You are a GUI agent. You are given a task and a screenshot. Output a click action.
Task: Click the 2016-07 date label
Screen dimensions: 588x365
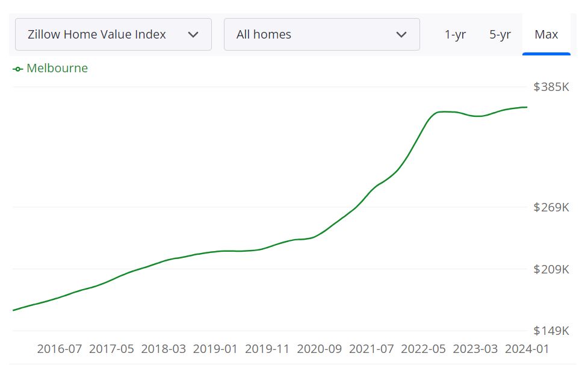click(59, 349)
